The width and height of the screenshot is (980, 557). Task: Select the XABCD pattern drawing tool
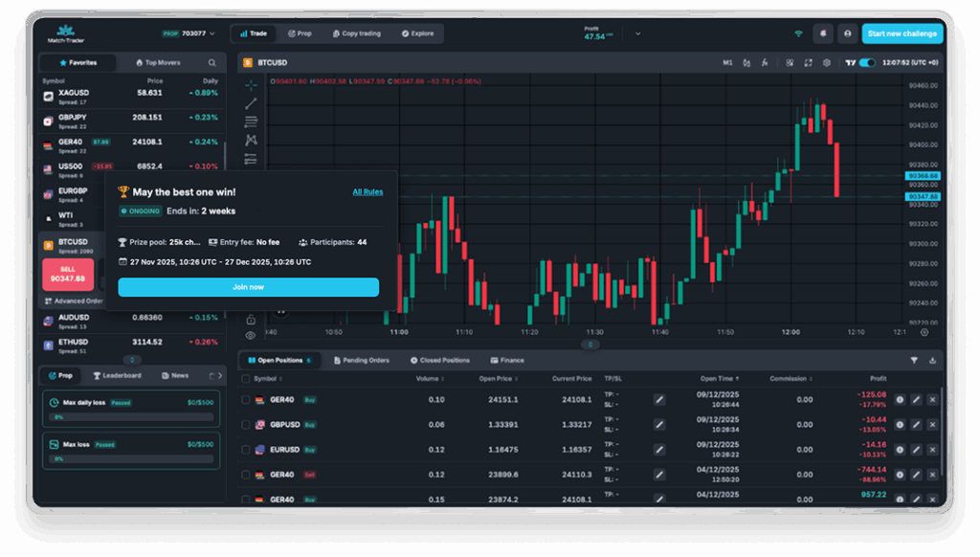coord(251,140)
